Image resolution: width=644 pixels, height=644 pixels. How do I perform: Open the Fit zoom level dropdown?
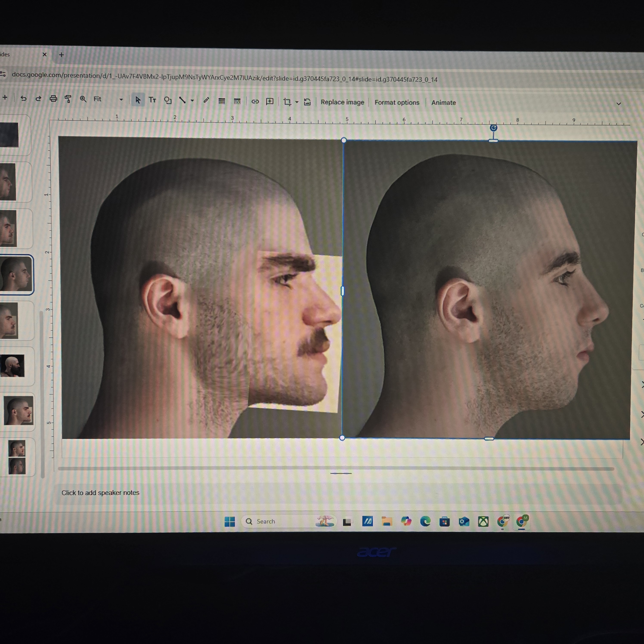click(x=108, y=99)
